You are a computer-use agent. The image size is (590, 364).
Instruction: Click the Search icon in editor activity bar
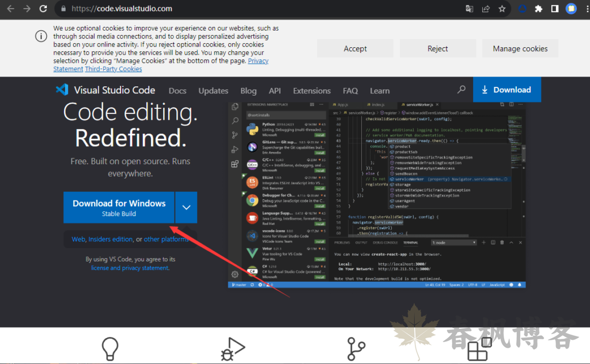(235, 121)
